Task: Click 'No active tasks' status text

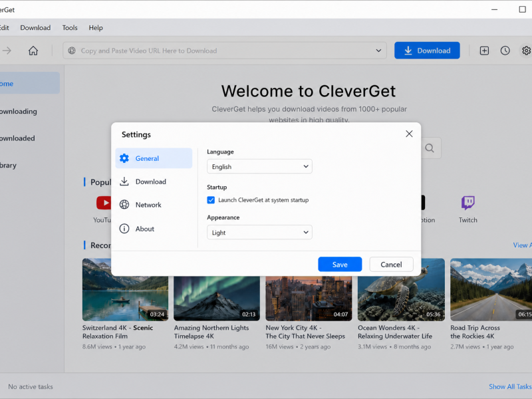Action: pos(31,386)
